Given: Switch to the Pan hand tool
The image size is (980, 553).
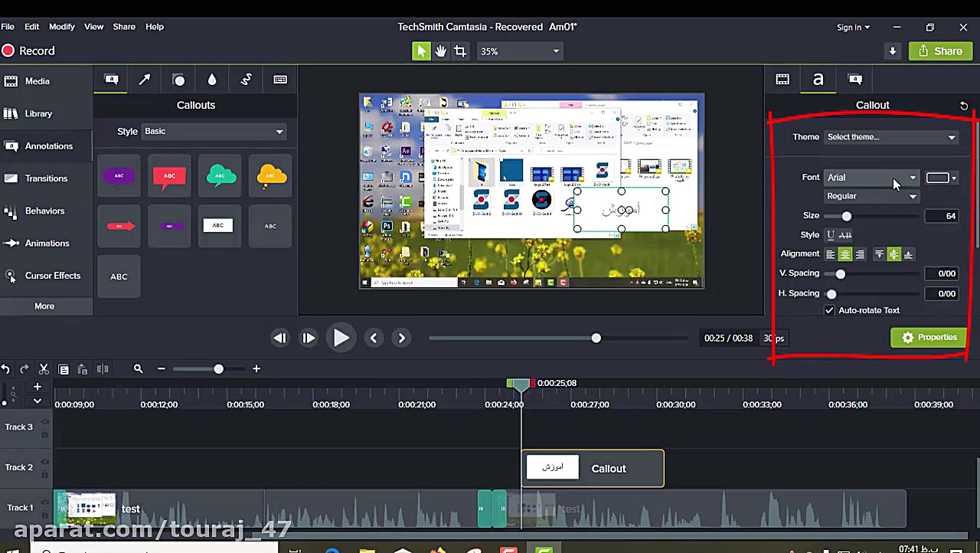Looking at the screenshot, I should point(440,51).
